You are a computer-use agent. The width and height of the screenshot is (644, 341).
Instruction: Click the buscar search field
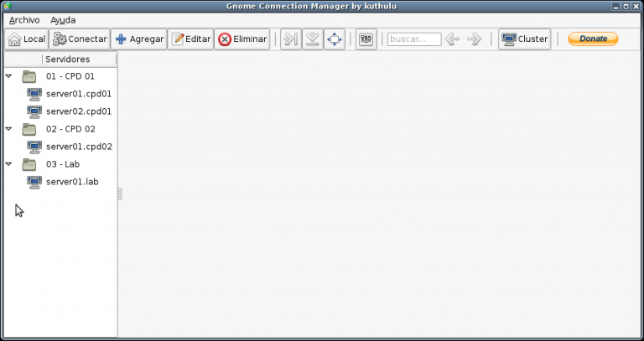tap(413, 39)
